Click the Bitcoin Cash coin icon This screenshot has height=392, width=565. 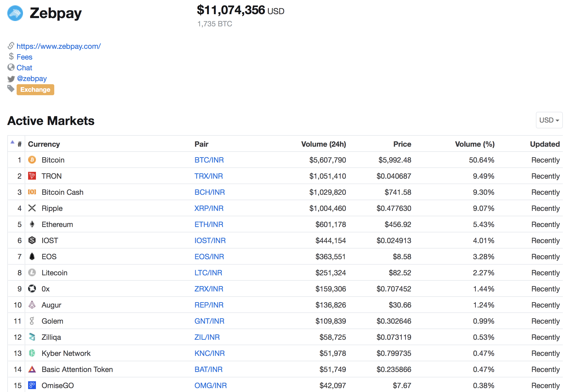click(32, 192)
